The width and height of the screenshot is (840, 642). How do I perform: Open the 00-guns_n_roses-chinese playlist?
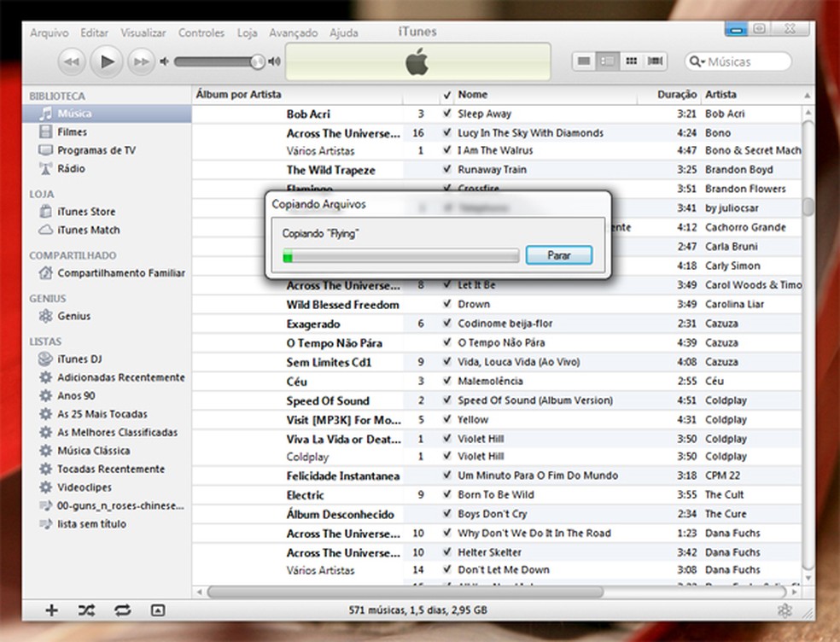click(107, 505)
